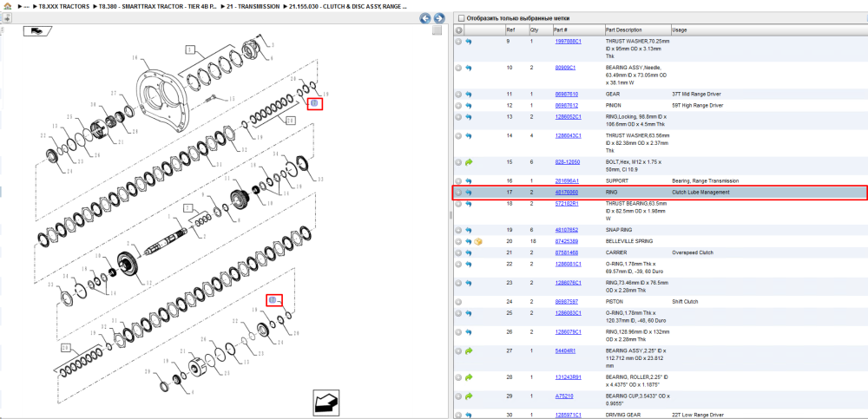This screenshot has width=868, height=419.
Task: Click blue arrow icon for Ref 25 O-RING row
Action: [x=469, y=312]
